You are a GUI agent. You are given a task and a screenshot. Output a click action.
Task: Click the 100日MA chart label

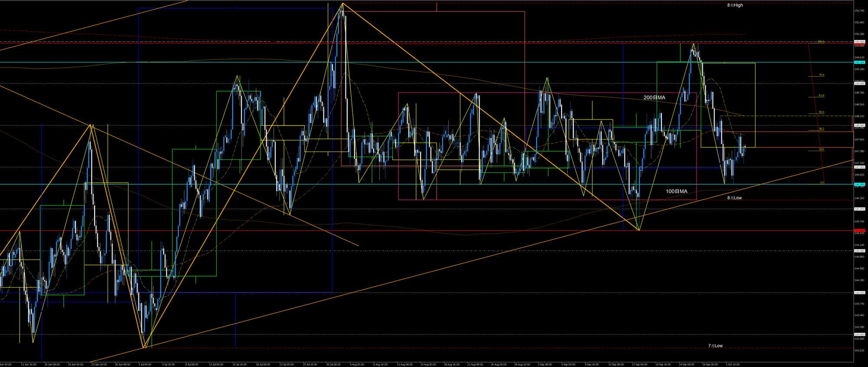coord(676,191)
